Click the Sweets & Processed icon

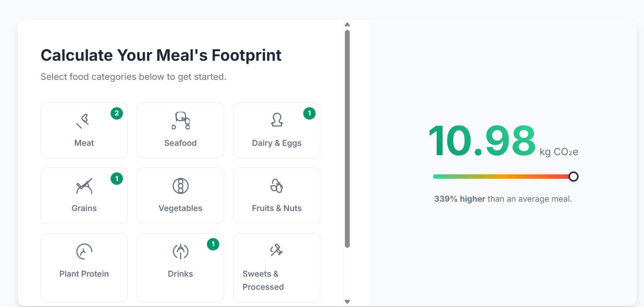tap(276, 250)
